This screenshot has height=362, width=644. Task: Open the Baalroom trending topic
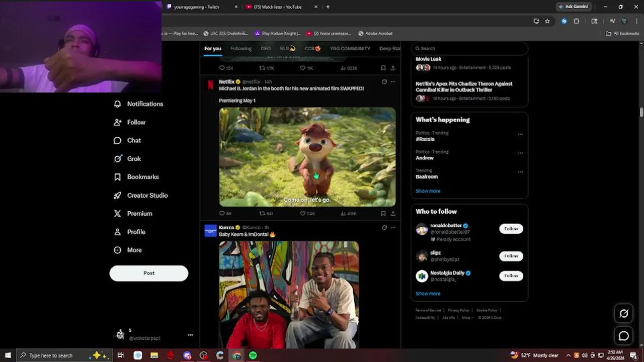[427, 176]
